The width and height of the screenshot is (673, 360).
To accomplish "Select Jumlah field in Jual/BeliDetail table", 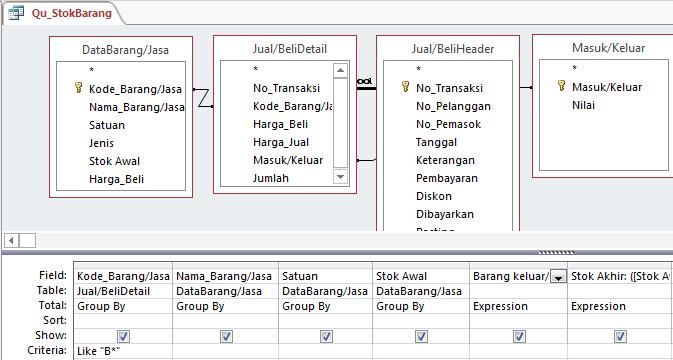I will (x=271, y=178).
